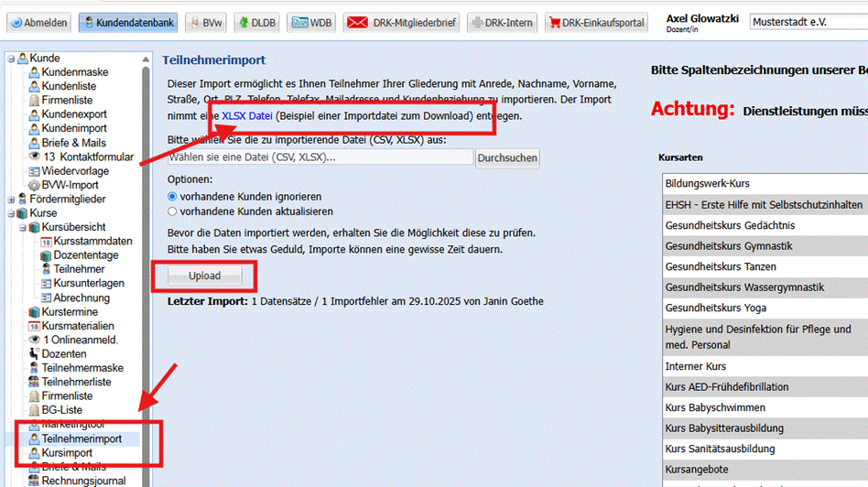Click the file selection input field
Viewport: 868px width, 487px height.
point(320,157)
